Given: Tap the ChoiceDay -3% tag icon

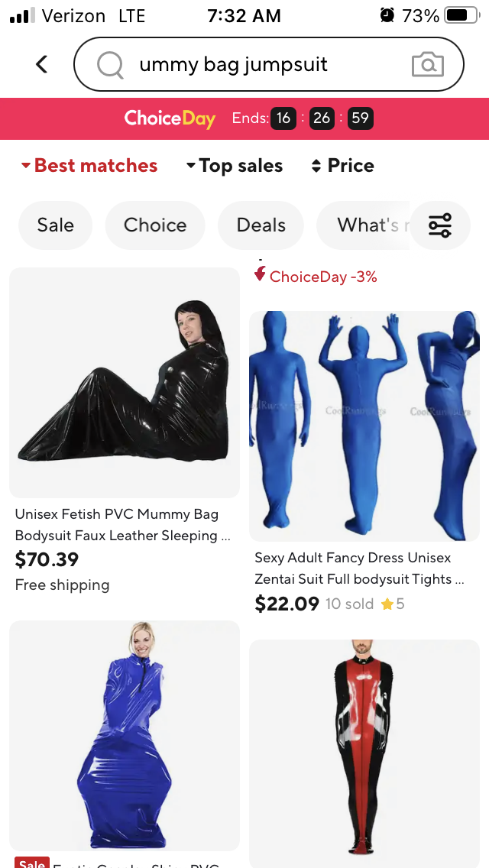Looking at the screenshot, I should pos(260,274).
